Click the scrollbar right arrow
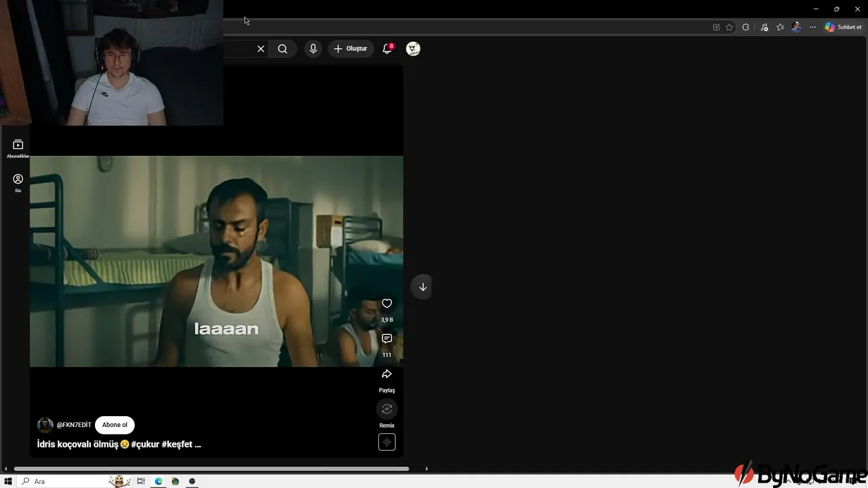This screenshot has width=868, height=488. point(427,468)
